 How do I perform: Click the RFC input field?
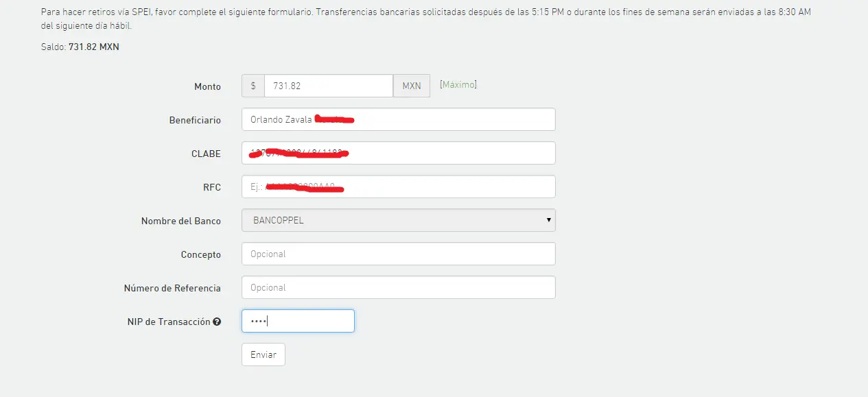(399, 187)
